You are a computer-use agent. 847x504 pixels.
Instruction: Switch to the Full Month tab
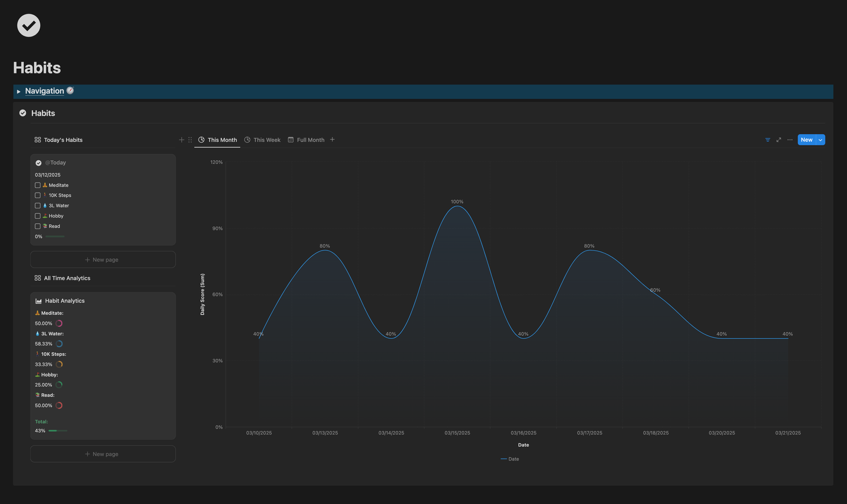(306, 140)
